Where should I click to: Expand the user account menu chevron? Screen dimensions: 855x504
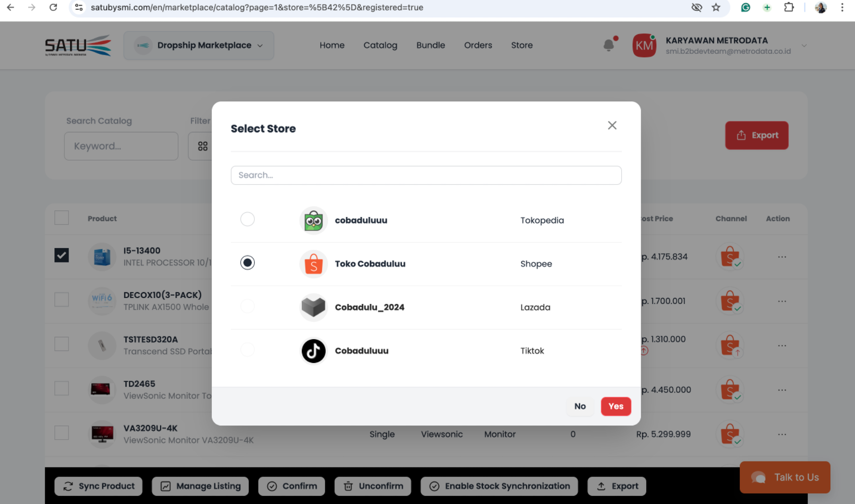804,46
